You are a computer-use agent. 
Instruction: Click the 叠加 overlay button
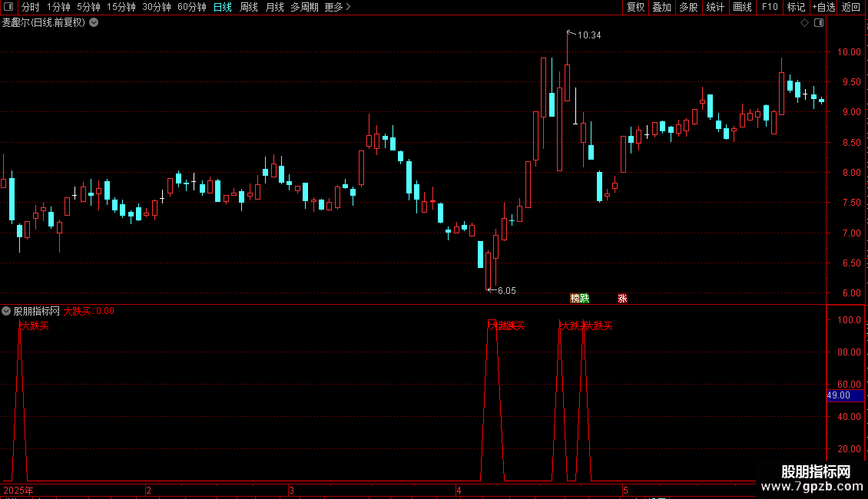[661, 7]
